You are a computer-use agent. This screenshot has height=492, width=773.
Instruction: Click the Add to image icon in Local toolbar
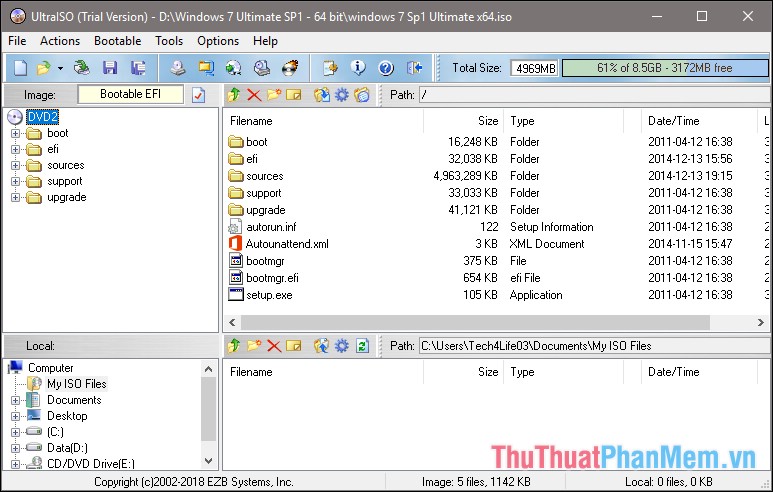[x=321, y=346]
